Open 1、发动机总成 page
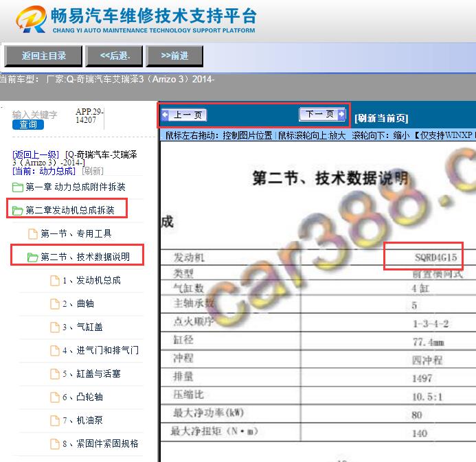Screen dimensions: 476x462 (91, 280)
